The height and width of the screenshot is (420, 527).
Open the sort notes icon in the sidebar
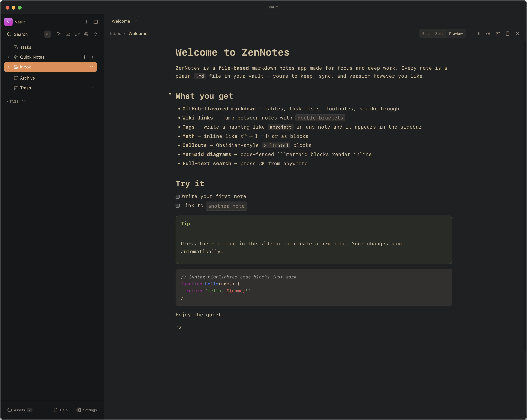click(77, 34)
